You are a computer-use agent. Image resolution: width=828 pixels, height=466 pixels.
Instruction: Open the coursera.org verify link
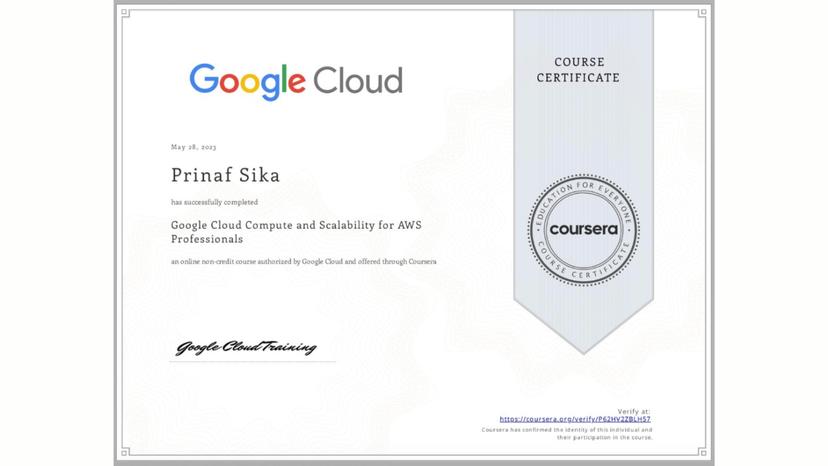(x=575, y=419)
